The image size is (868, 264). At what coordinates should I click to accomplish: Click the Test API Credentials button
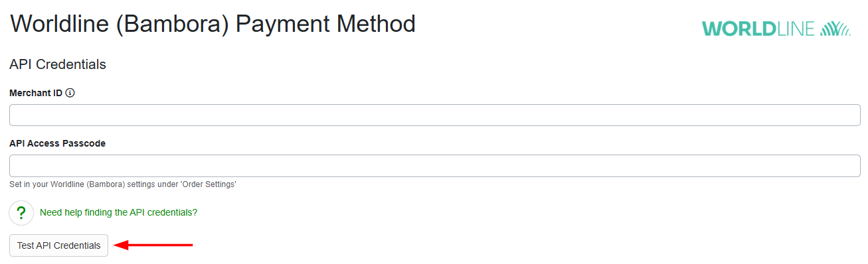click(58, 245)
